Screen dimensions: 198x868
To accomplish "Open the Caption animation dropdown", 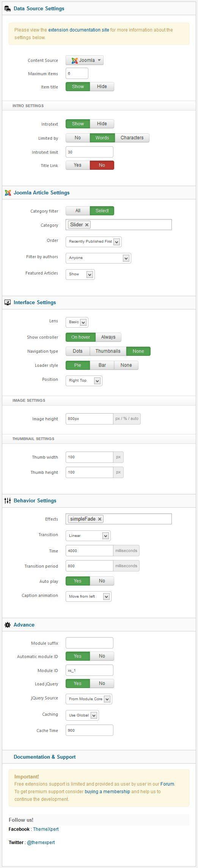I will coord(88,597).
